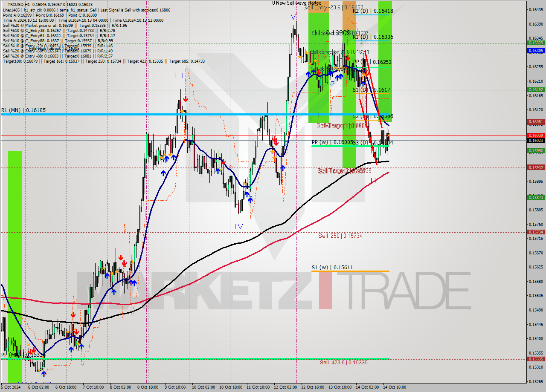Click the green 0.15843 price tag

(x=536, y=197)
